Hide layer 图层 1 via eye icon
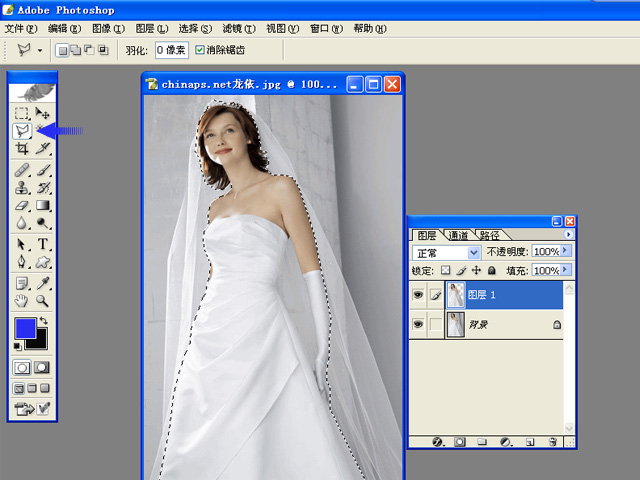Image resolution: width=640 pixels, height=480 pixels. [x=418, y=295]
